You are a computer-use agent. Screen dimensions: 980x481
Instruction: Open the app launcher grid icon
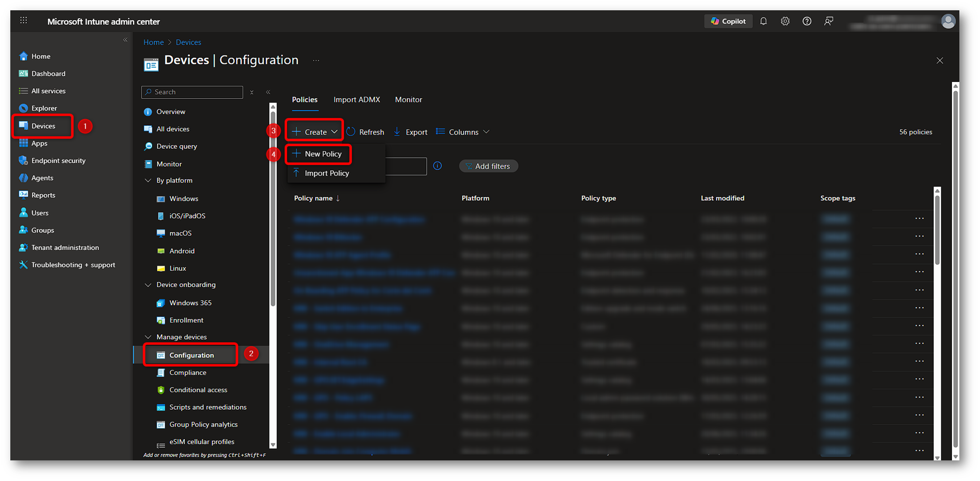point(24,21)
